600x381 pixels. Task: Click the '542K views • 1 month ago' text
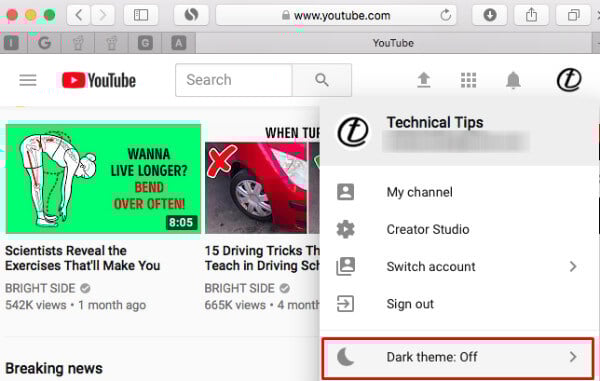(75, 305)
